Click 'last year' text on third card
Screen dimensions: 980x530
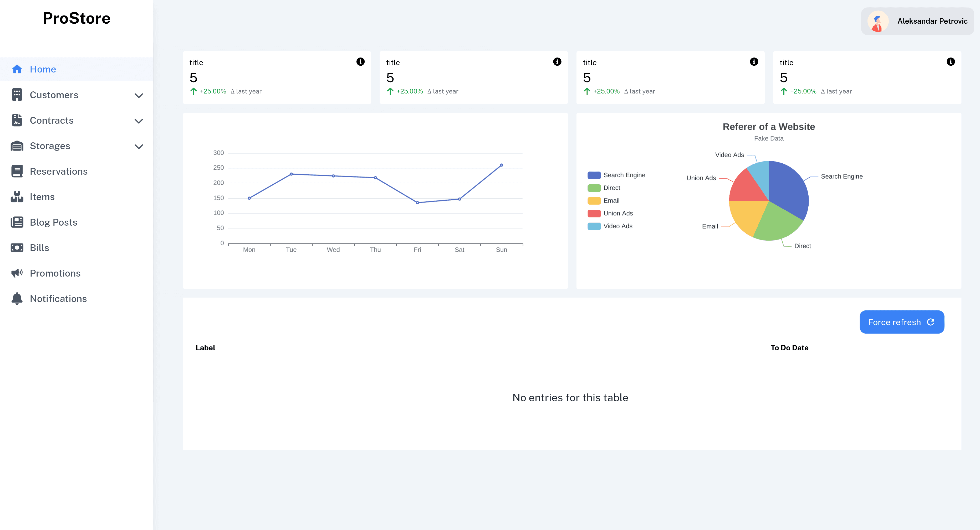click(x=642, y=91)
